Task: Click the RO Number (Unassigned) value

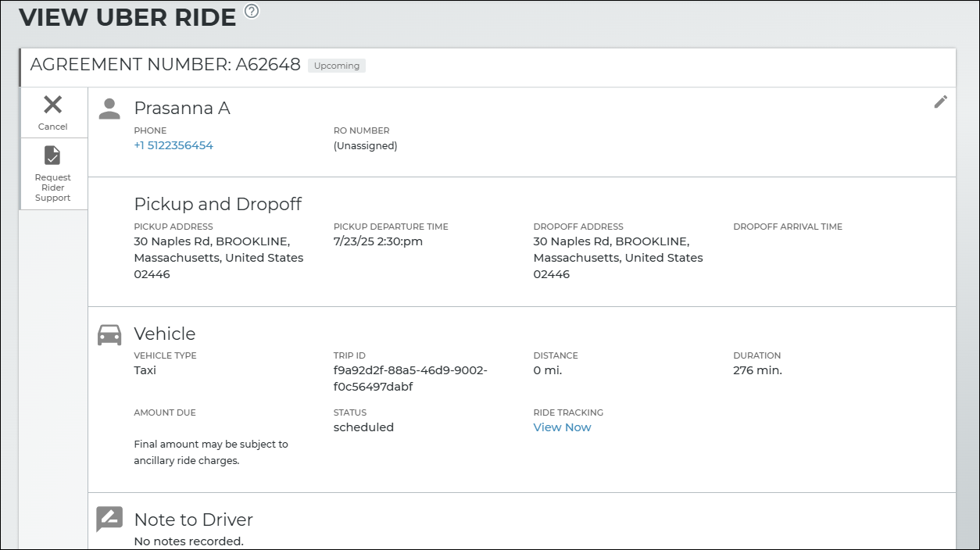Action: [365, 145]
